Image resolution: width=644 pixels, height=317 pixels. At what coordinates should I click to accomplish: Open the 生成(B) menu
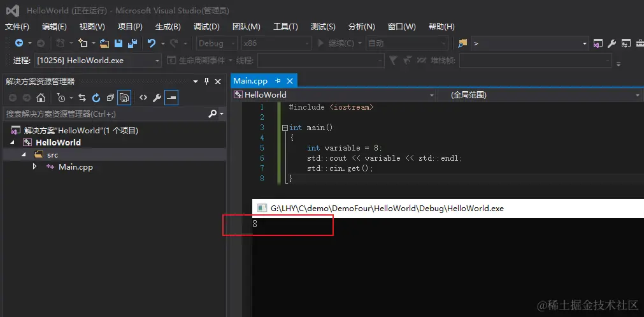[168, 27]
